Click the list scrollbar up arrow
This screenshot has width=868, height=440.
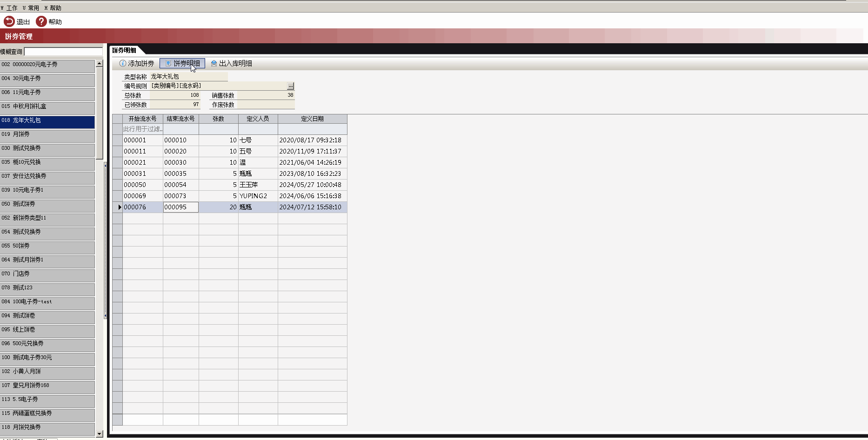(99, 63)
